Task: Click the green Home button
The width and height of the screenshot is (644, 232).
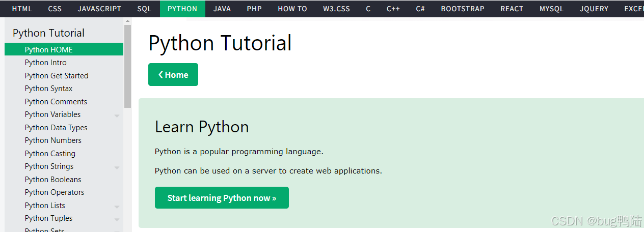Action: click(x=173, y=75)
